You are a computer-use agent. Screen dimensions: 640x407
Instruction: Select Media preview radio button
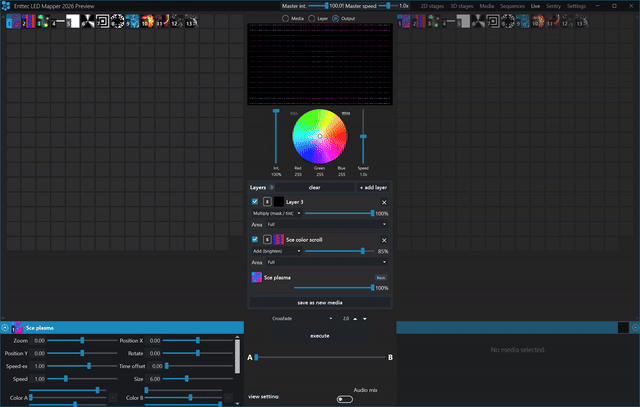coord(286,18)
